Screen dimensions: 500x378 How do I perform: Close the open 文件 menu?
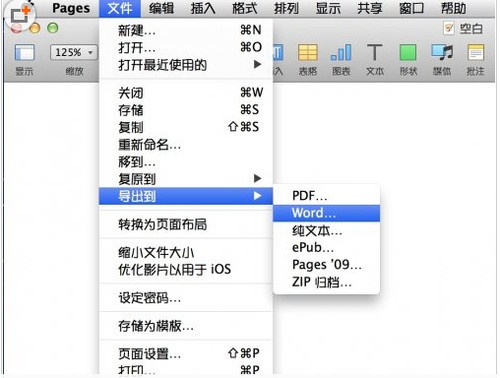pos(120,8)
